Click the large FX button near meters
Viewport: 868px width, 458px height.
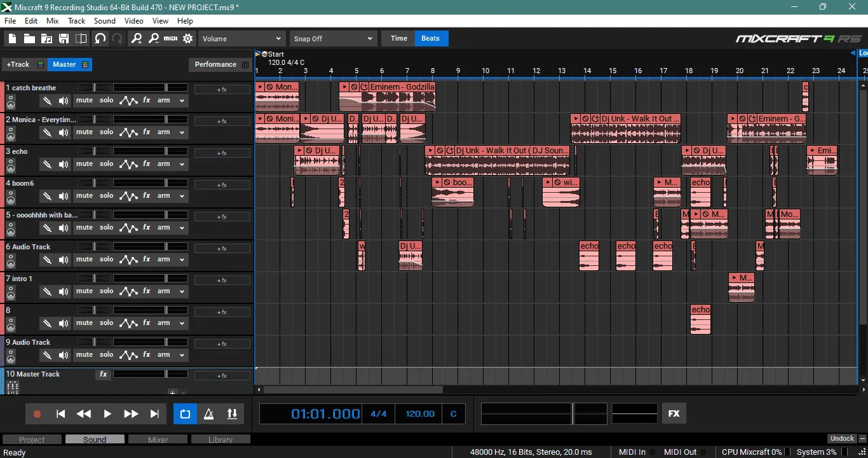(674, 413)
